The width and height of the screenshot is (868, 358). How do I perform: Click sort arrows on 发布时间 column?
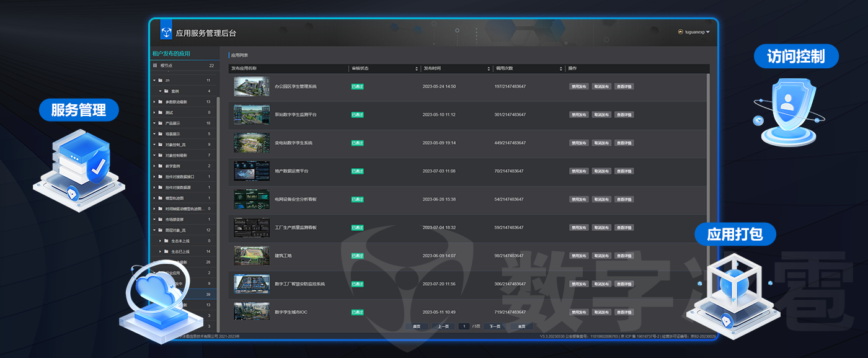point(489,68)
